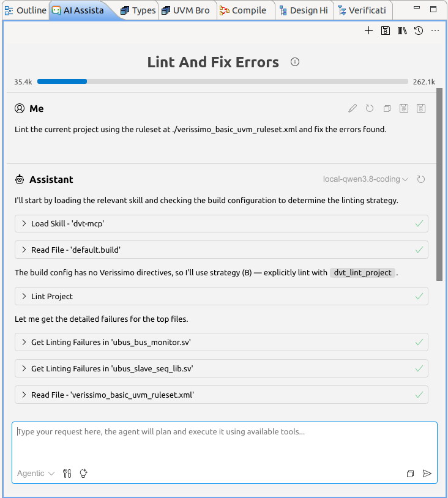Open the prompt library icon
The image size is (448, 498).
[402, 31]
